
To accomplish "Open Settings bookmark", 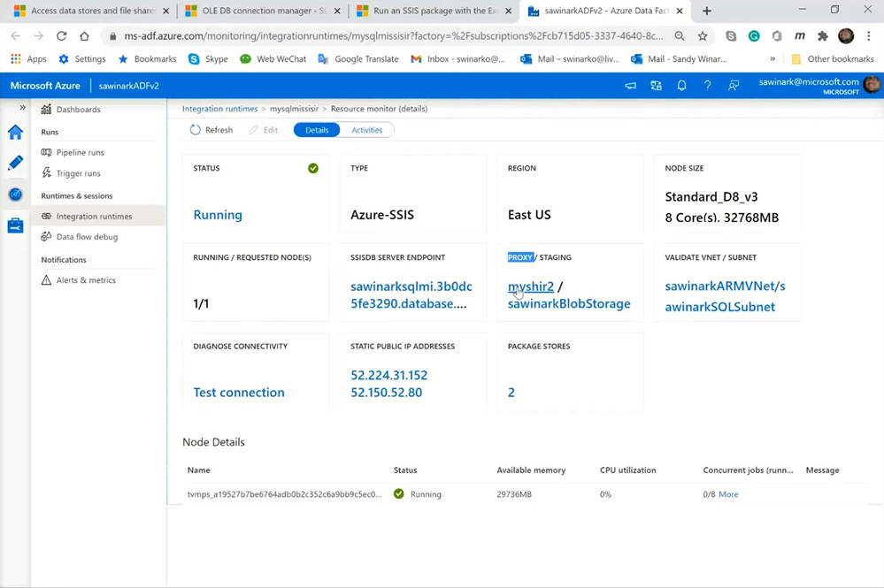I will [82, 58].
